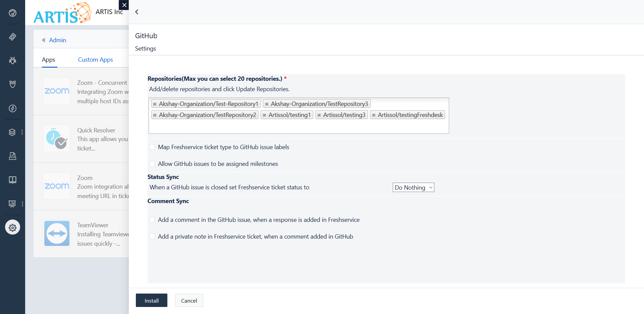
Task: Remove Akshay-Organization/TestRepository2 tag
Action: 155,115
